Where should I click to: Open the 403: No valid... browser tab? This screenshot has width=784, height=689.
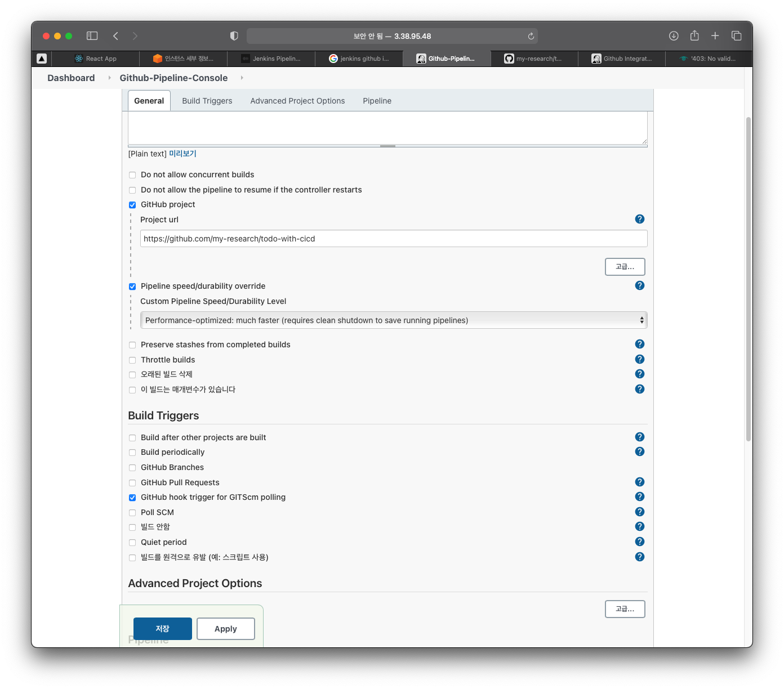click(x=709, y=59)
